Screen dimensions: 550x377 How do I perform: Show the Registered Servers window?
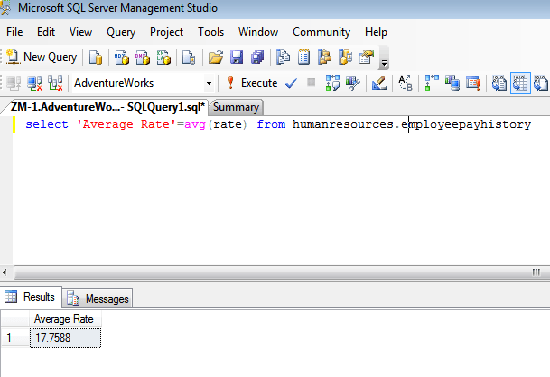(x=283, y=57)
